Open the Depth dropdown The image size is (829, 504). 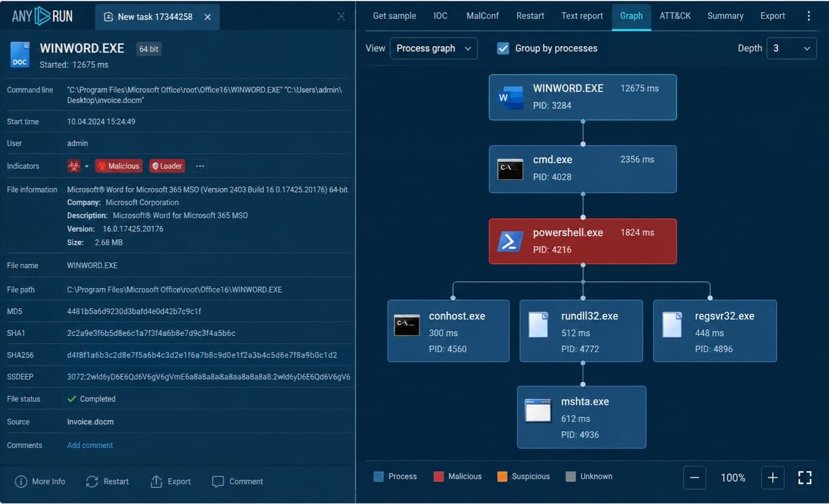(791, 48)
